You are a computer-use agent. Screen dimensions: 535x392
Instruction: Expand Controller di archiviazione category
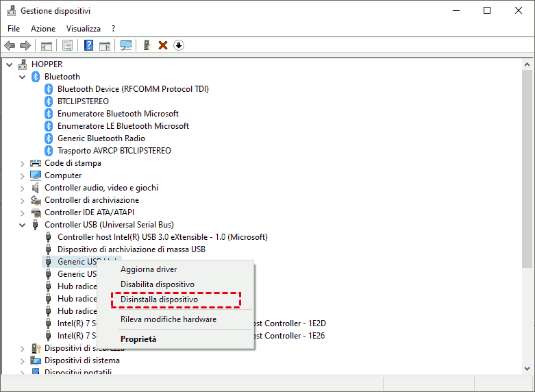tap(22, 200)
